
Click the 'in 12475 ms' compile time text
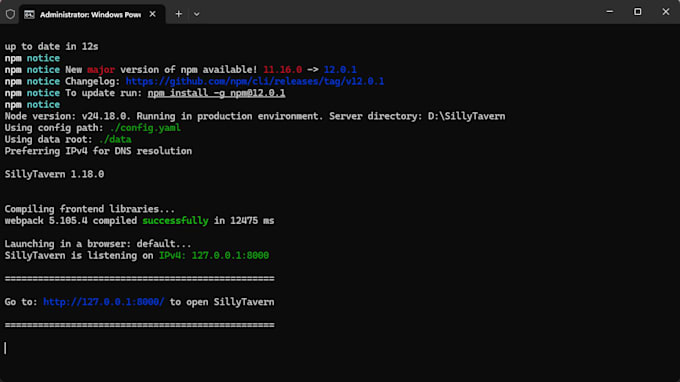244,221
